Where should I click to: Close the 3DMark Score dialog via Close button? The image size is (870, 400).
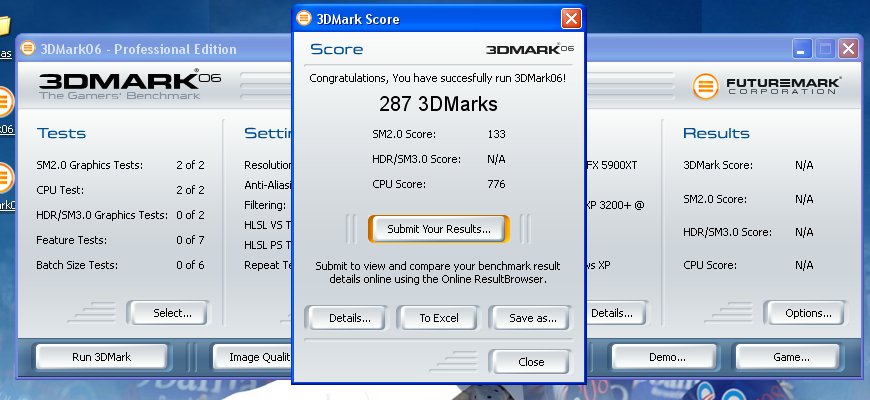pos(531,362)
